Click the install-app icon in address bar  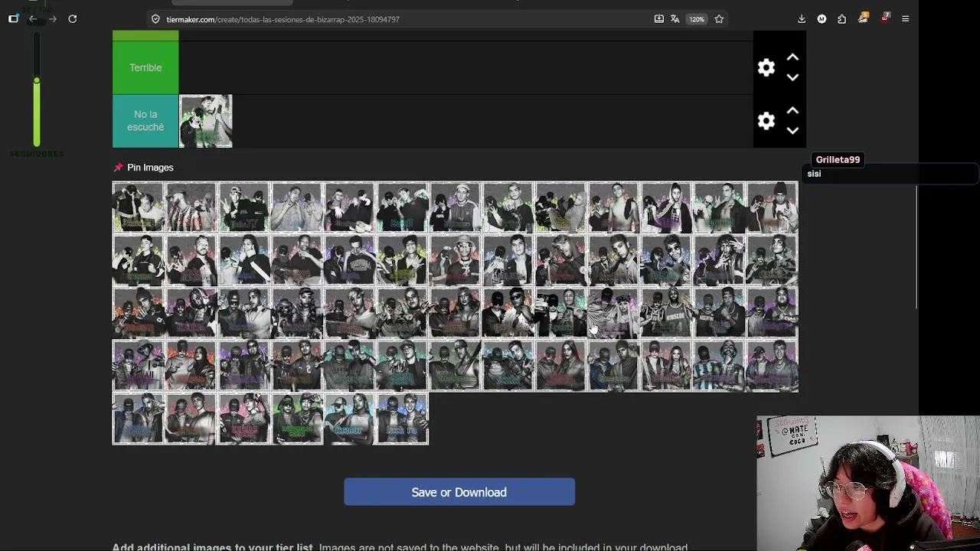(x=658, y=19)
